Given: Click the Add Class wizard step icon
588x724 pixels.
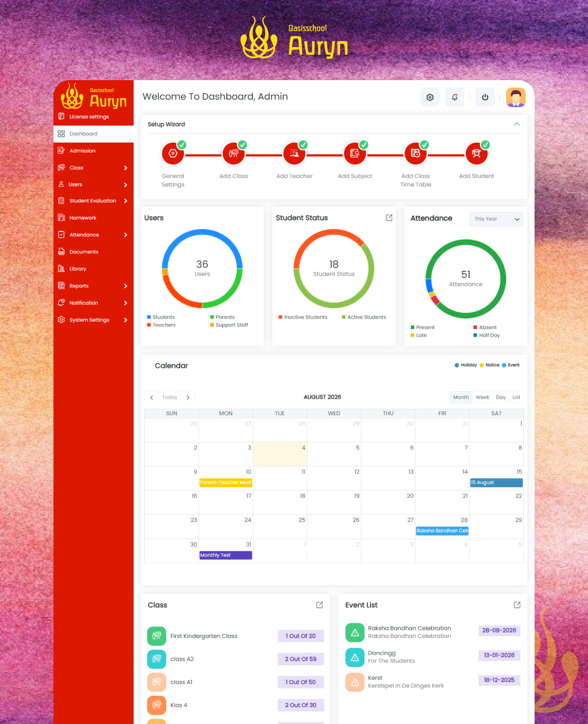Looking at the screenshot, I should [234, 153].
